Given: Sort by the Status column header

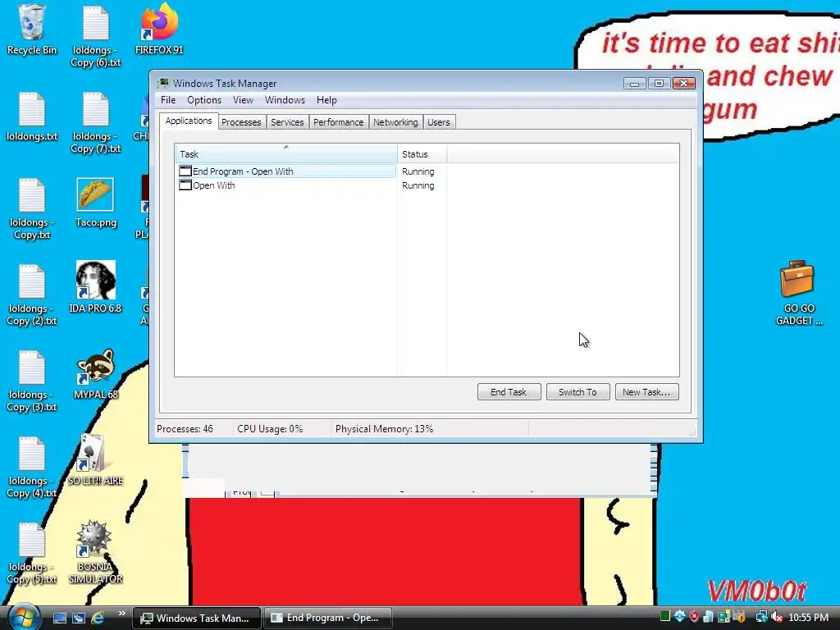Looking at the screenshot, I should [x=422, y=153].
